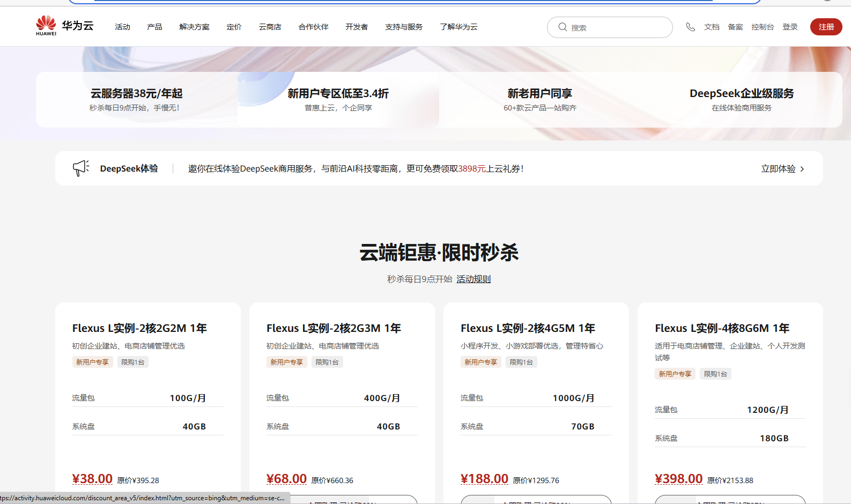The width and height of the screenshot is (851, 504).
Task: Open the 开发者 menu
Action: pos(357,27)
